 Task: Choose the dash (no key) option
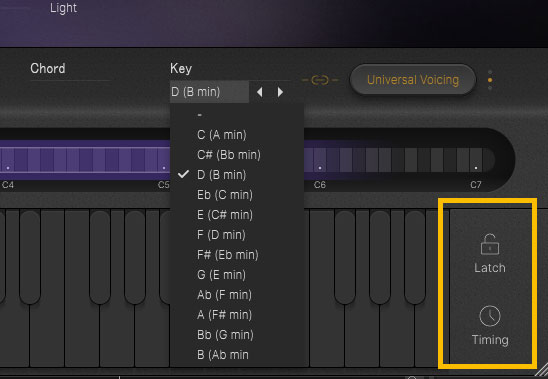pyautogui.click(x=237, y=115)
